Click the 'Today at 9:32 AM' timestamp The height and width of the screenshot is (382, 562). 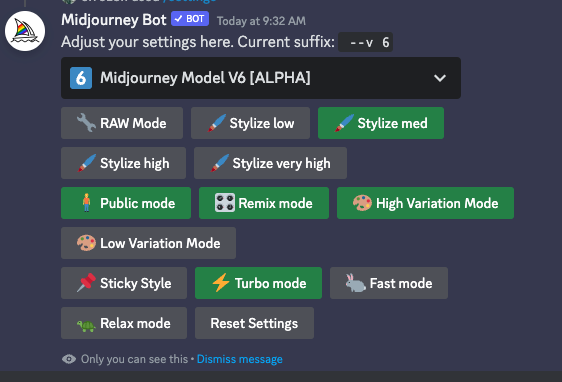[261, 21]
